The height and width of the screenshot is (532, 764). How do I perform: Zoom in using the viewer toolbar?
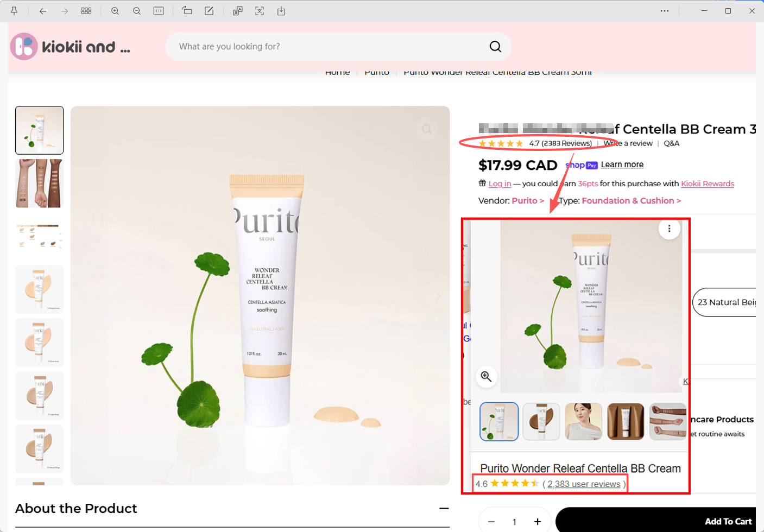[115, 11]
